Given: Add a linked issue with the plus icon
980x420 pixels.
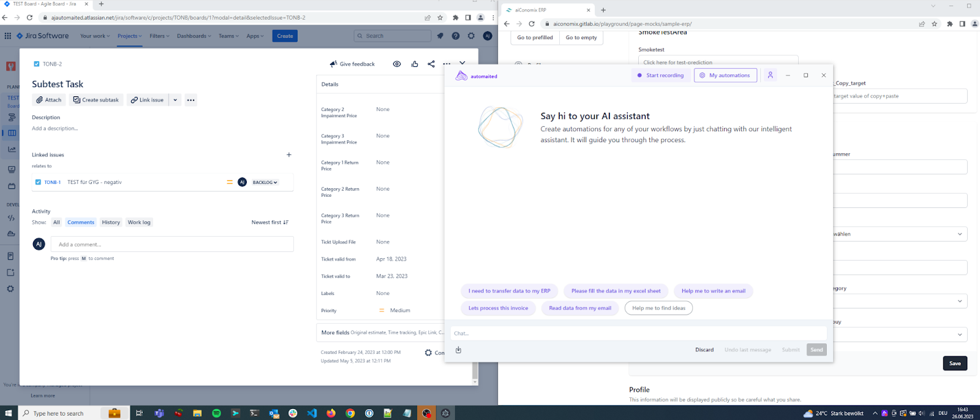Looking at the screenshot, I should pos(289,155).
